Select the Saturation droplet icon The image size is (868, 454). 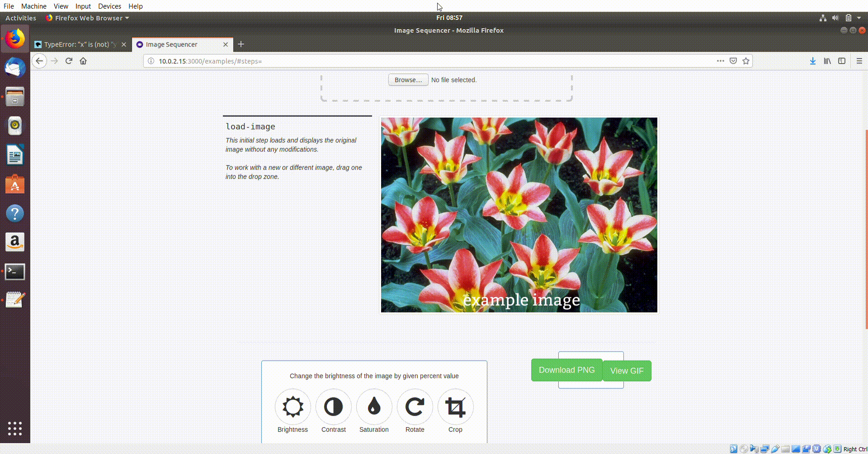point(374,407)
